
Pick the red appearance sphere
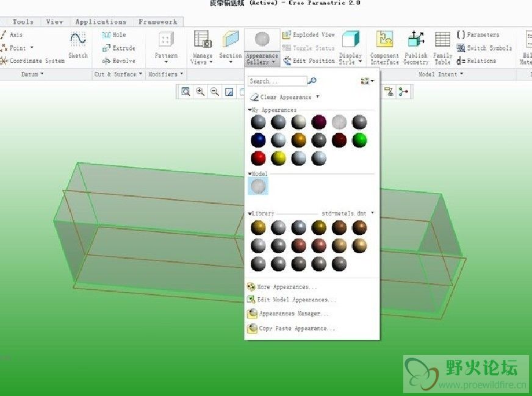[258, 158]
